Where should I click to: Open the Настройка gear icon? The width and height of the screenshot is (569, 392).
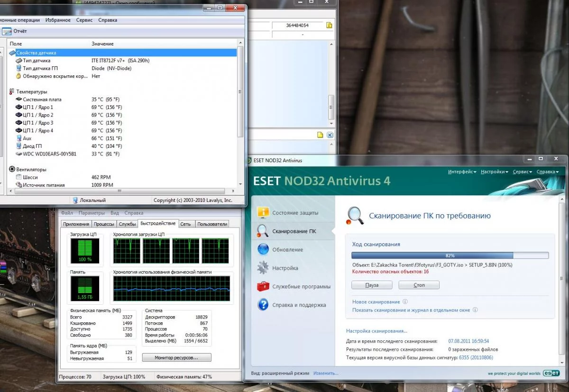263,268
